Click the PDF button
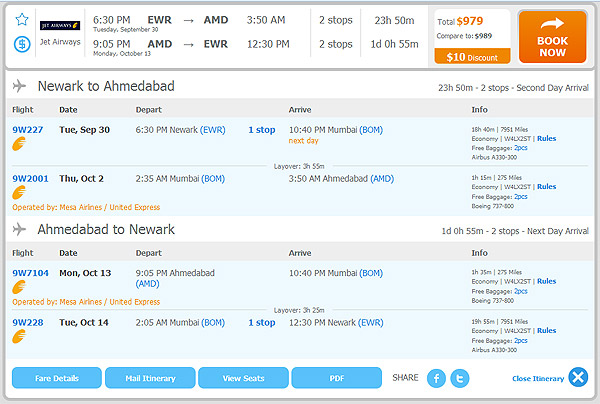The width and height of the screenshot is (600, 404). 337,378
